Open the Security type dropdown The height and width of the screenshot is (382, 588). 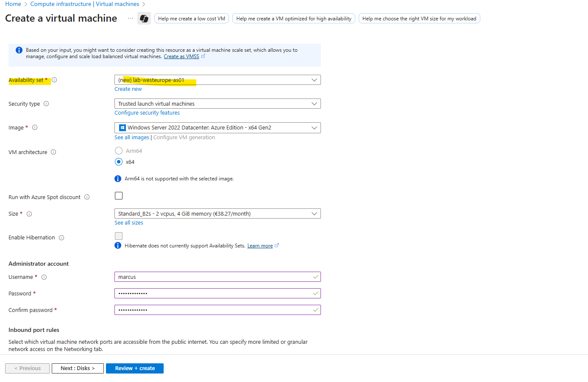(x=217, y=104)
